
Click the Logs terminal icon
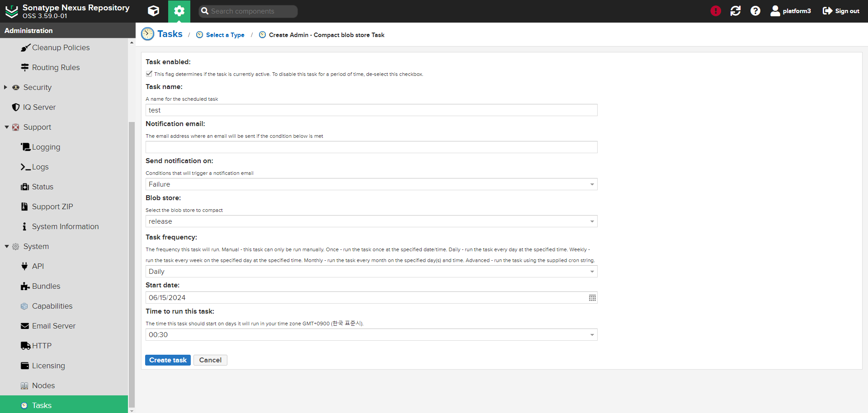[25, 167]
